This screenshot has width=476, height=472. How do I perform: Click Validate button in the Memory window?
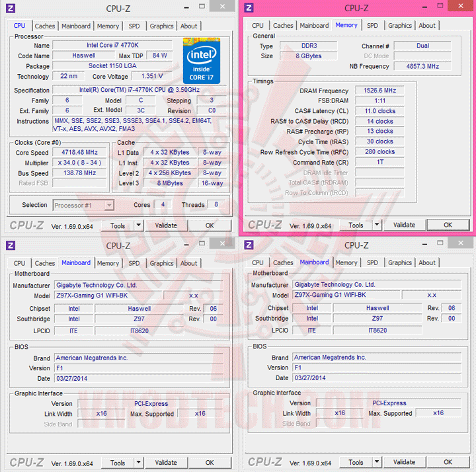coord(405,225)
